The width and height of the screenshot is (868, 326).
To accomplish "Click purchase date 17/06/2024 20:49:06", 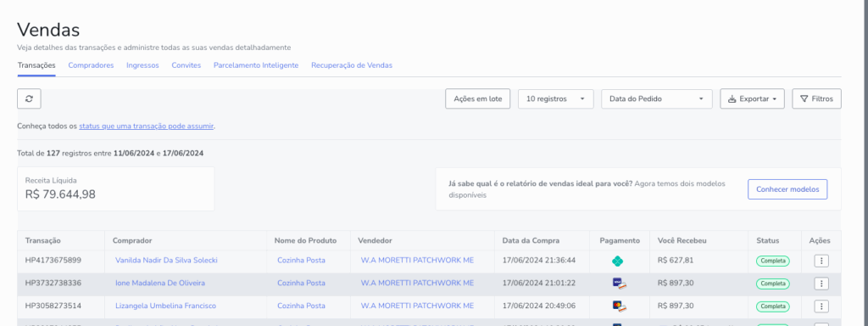I will (x=538, y=306).
